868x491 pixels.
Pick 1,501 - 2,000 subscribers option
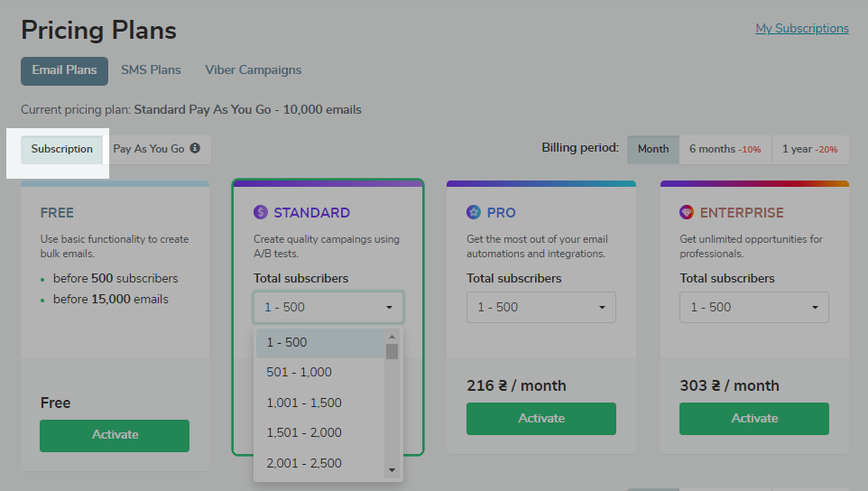pyautogui.click(x=304, y=432)
